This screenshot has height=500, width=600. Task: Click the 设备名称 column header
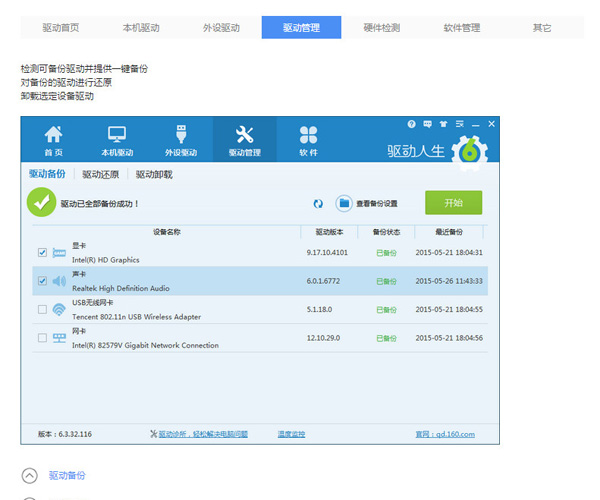[x=167, y=232]
